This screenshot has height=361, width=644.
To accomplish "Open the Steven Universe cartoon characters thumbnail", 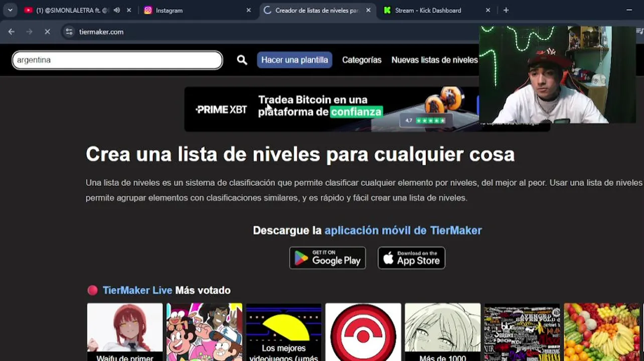I will tap(204, 332).
